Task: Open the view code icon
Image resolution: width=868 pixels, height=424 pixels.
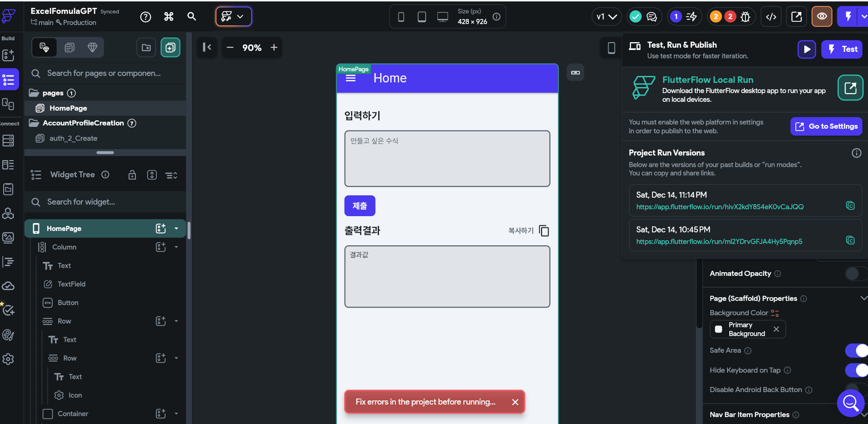Action: click(771, 17)
